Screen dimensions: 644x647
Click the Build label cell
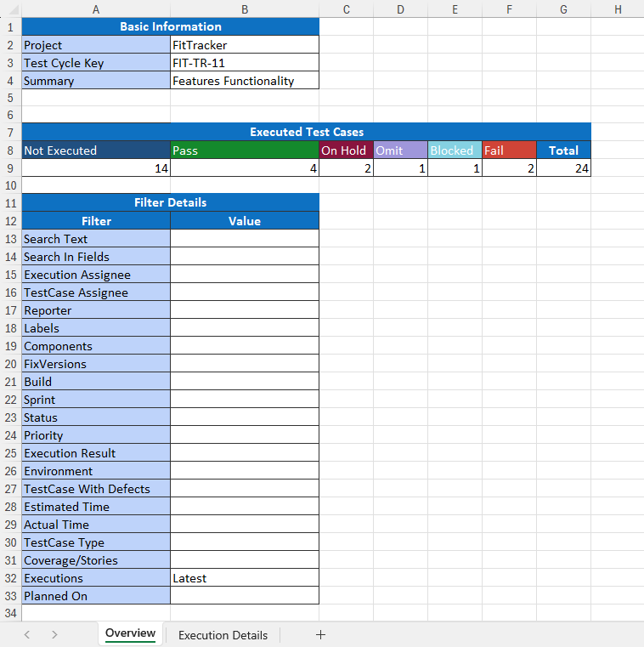click(96, 381)
